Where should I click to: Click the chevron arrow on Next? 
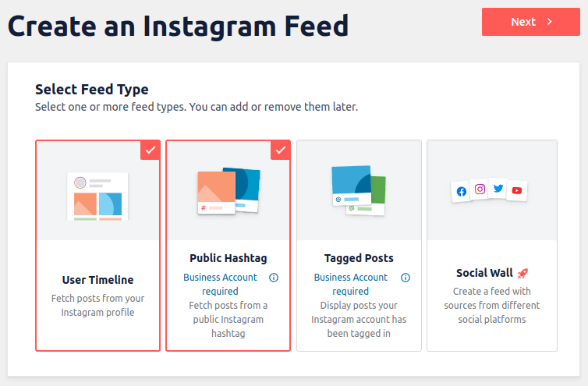550,22
